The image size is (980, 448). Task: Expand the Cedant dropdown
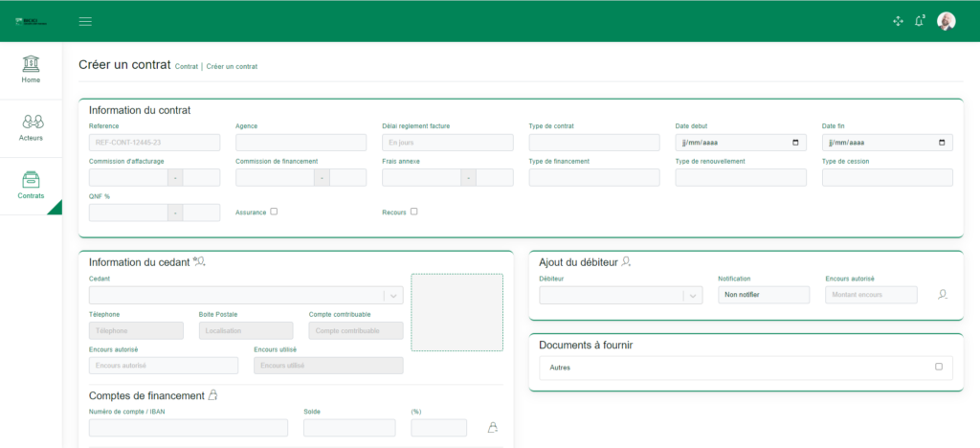click(x=392, y=296)
